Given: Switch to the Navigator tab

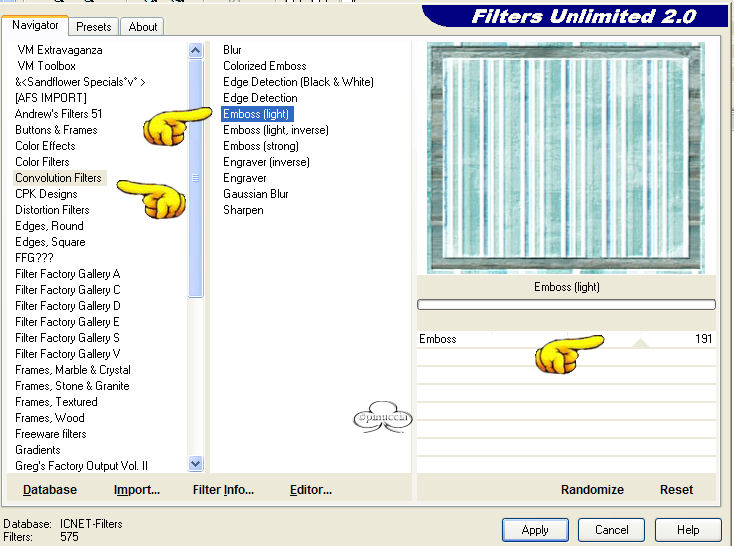Looking at the screenshot, I should 35,25.
